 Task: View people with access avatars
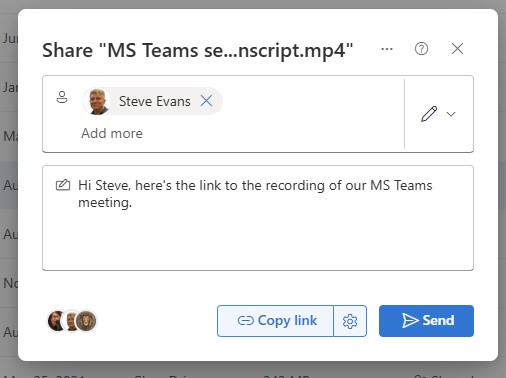click(x=72, y=321)
